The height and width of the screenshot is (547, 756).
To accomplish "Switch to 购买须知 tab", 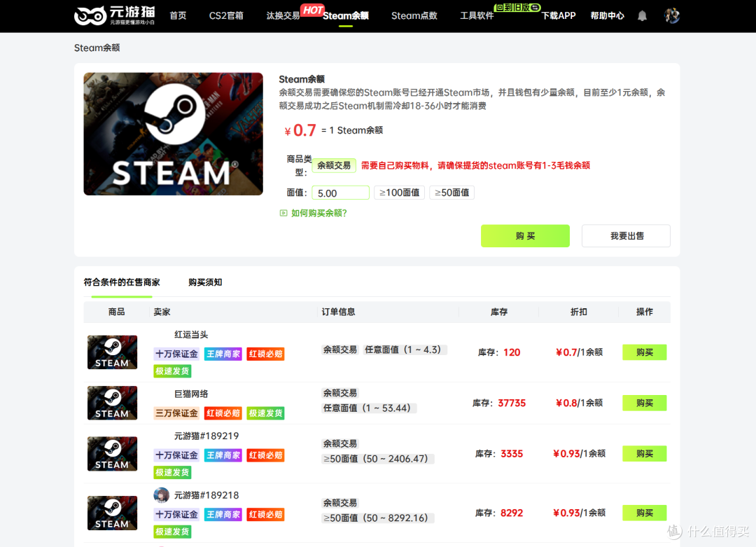I will click(205, 282).
